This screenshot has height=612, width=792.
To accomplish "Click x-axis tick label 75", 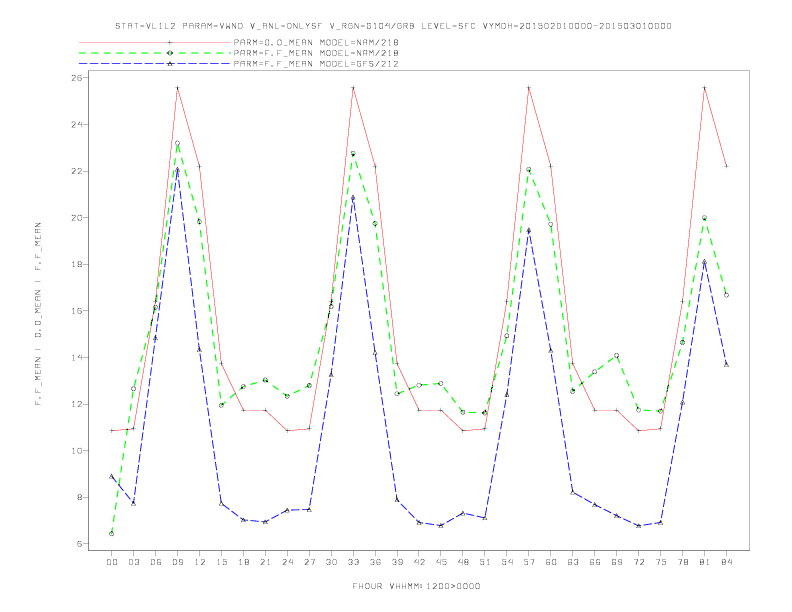I will tap(661, 562).
